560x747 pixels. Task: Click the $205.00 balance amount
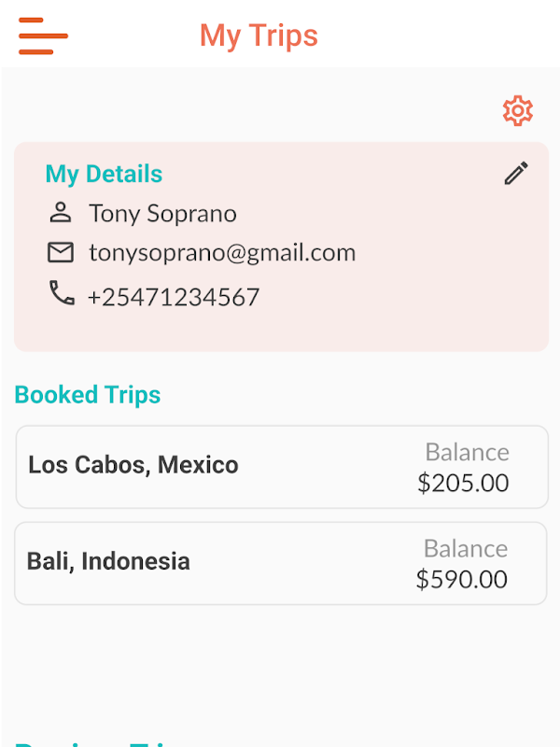click(463, 483)
